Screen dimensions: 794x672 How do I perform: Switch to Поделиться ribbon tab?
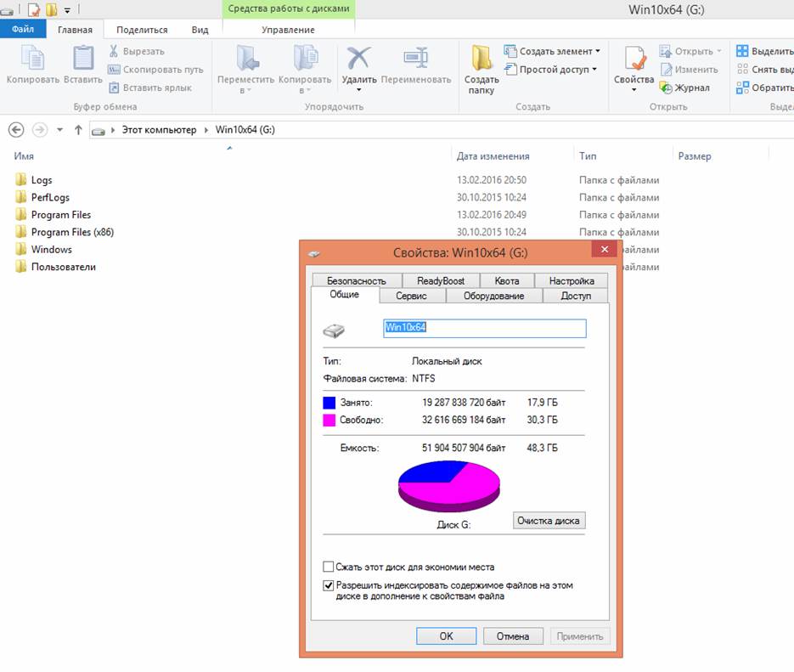(142, 30)
